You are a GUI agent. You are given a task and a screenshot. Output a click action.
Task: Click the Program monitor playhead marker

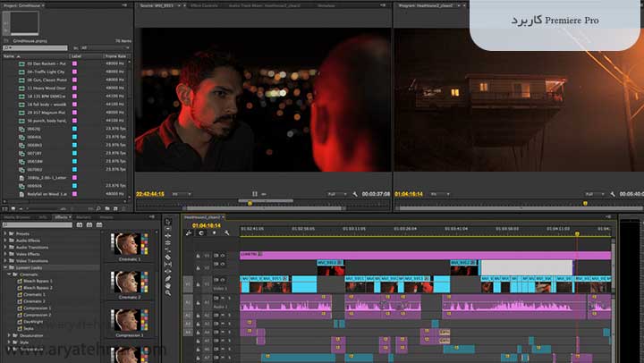pos(585,203)
